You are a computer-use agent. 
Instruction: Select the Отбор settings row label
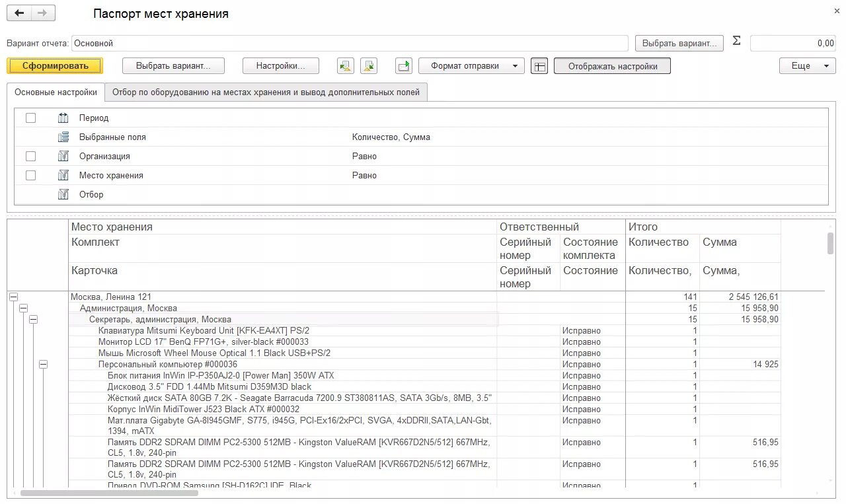(91, 195)
